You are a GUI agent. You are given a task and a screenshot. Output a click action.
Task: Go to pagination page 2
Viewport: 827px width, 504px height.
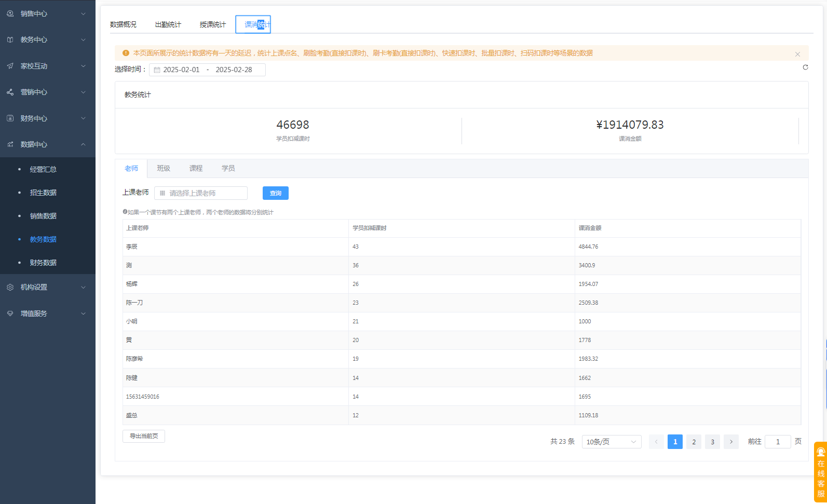click(x=694, y=442)
